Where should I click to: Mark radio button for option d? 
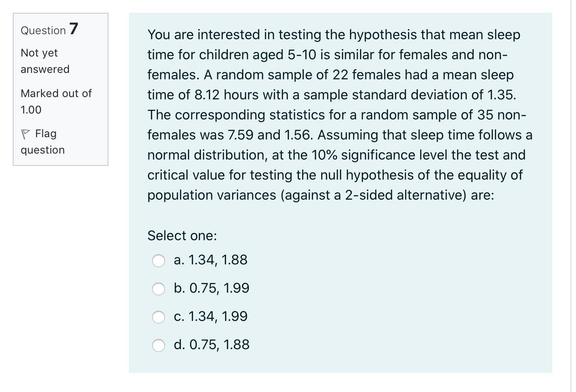point(159,345)
